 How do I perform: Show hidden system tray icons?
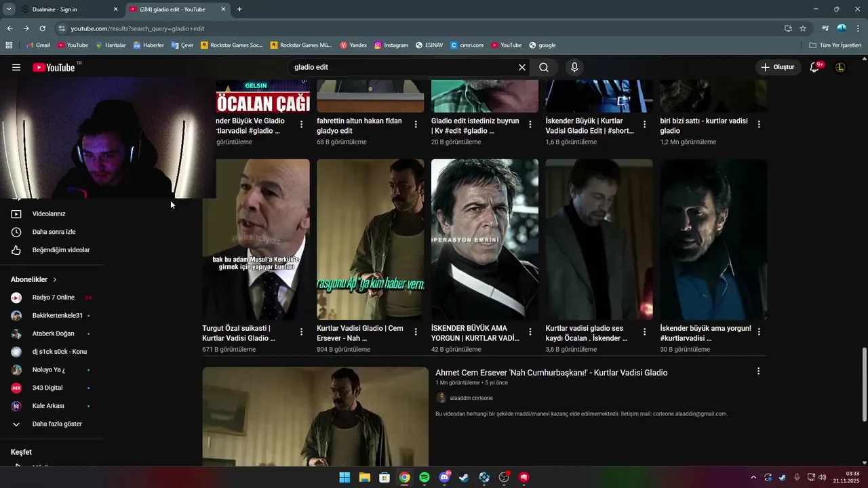[x=753, y=477]
